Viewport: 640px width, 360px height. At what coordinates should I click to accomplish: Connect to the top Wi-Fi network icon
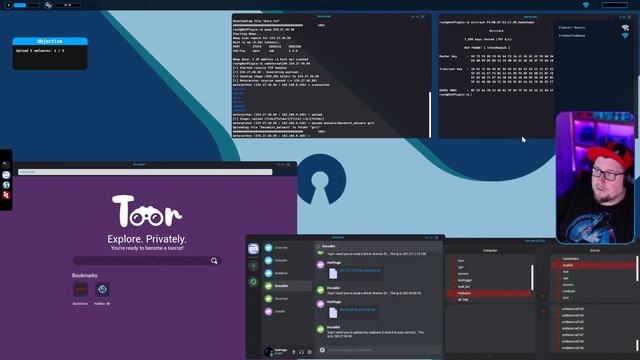pos(625,28)
